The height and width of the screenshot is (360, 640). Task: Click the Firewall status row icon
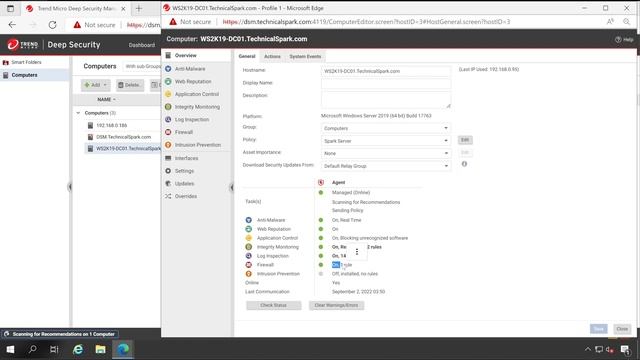tap(249, 265)
